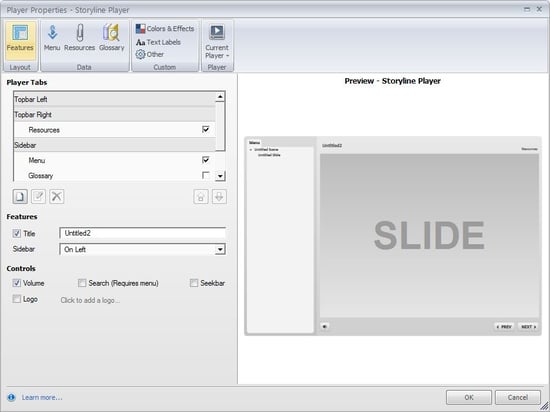The width and height of the screenshot is (550, 412).
Task: Enable the Seekbar checkbox
Action: click(x=194, y=283)
